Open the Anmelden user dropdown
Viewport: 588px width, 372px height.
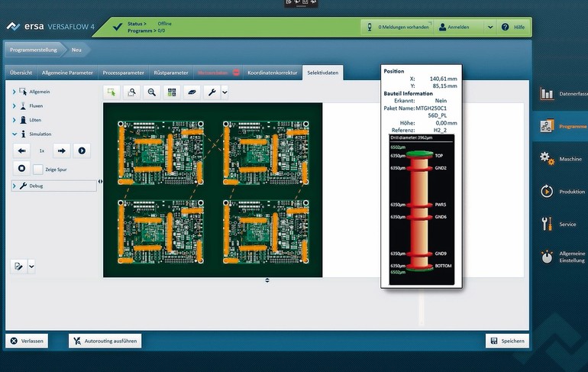[490, 27]
